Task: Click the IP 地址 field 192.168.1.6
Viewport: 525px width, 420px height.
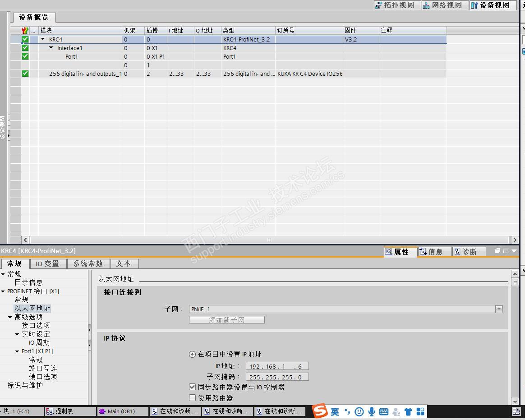Action: click(x=277, y=366)
